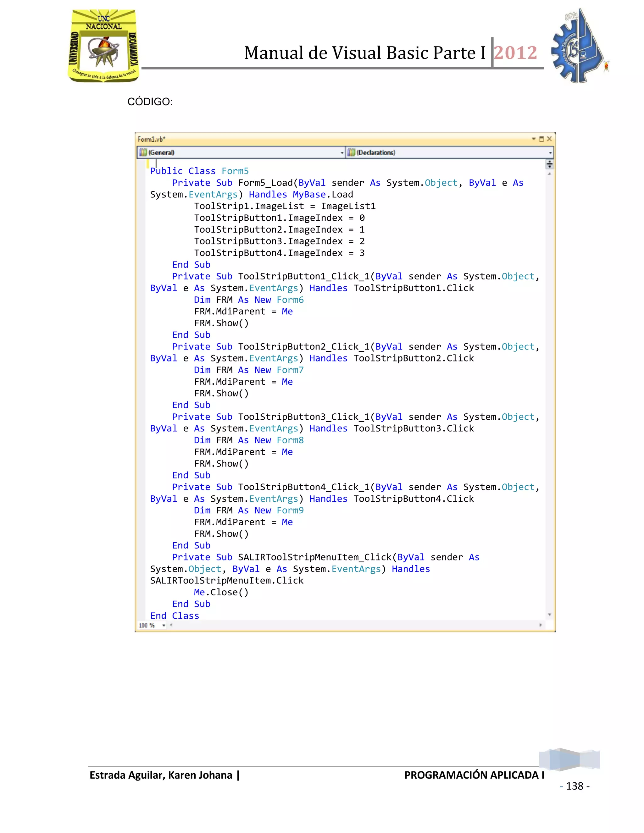Click 'ToolStripButton1.ImageIndex = 0' line
This screenshot has width=644, height=833.
279,218
